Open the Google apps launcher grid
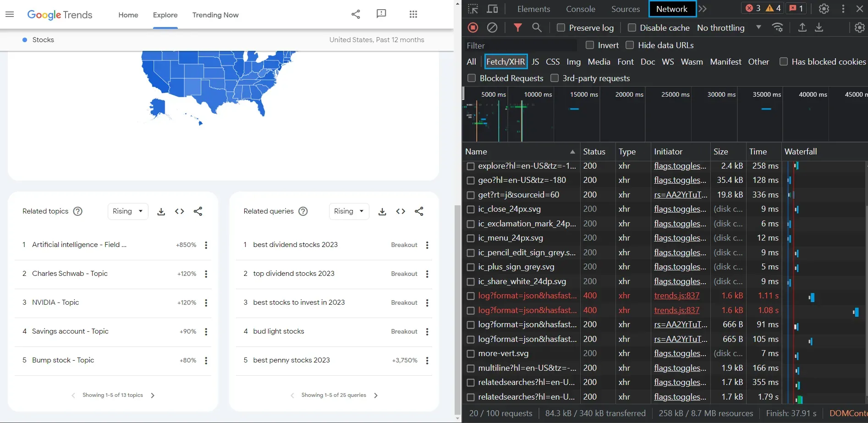The height and width of the screenshot is (423, 868). (413, 14)
